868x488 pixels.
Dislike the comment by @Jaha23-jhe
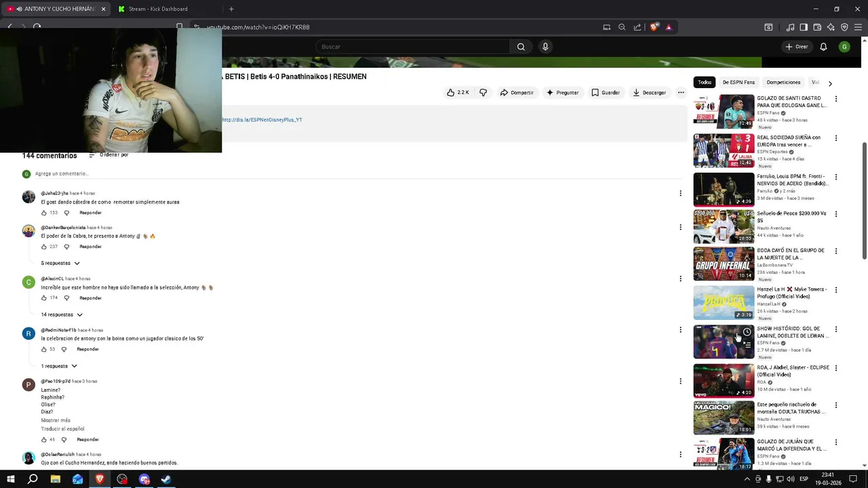66,213
